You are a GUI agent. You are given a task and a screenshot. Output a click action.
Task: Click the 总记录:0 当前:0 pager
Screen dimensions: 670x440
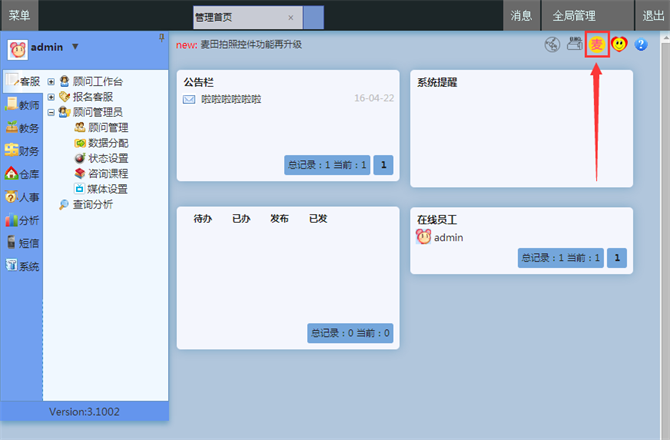pyautogui.click(x=350, y=333)
